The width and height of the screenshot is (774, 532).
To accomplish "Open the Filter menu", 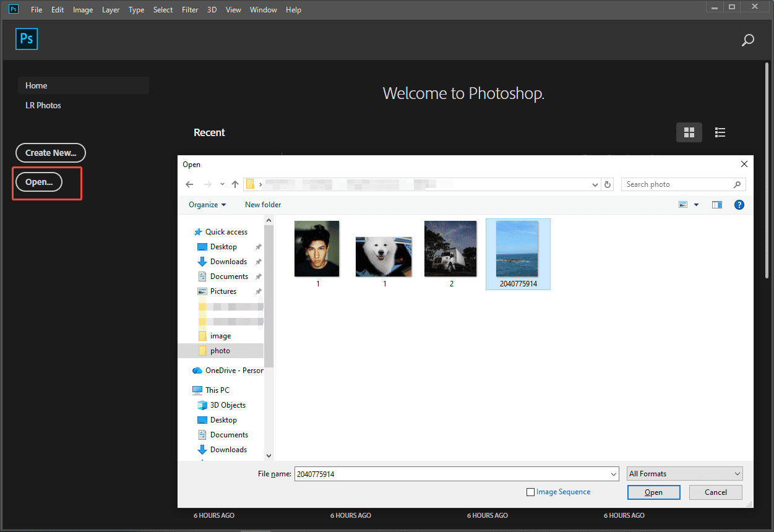I will (190, 9).
